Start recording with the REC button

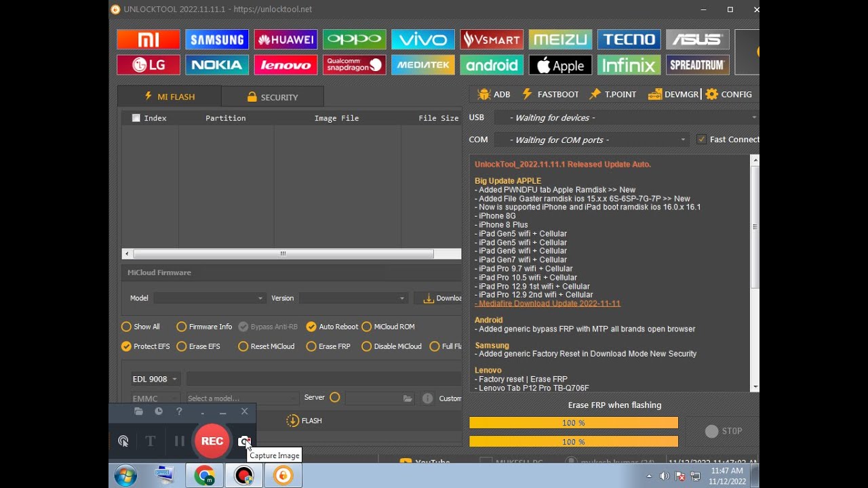[x=212, y=441]
